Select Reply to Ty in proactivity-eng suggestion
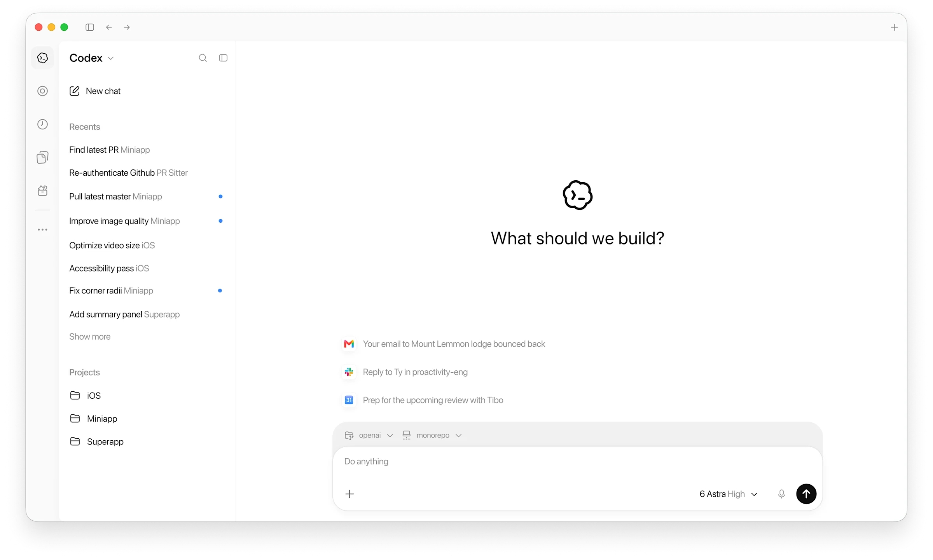933x560 pixels. tap(405, 372)
